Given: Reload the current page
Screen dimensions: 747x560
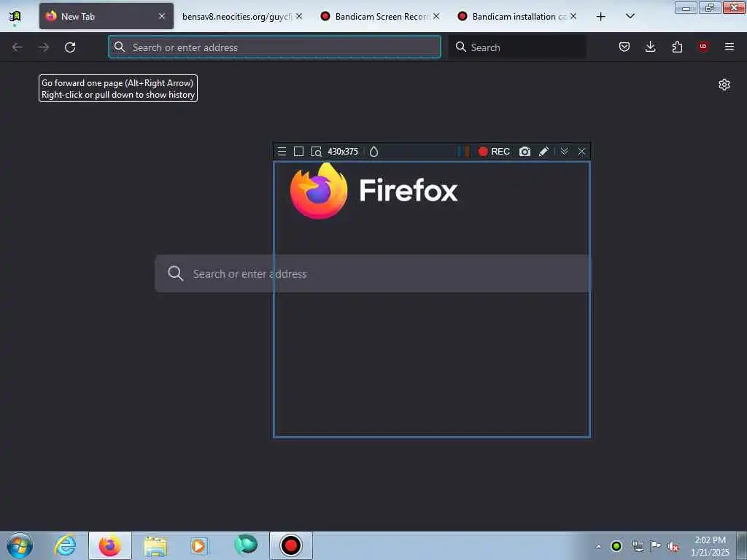Looking at the screenshot, I should (70, 47).
